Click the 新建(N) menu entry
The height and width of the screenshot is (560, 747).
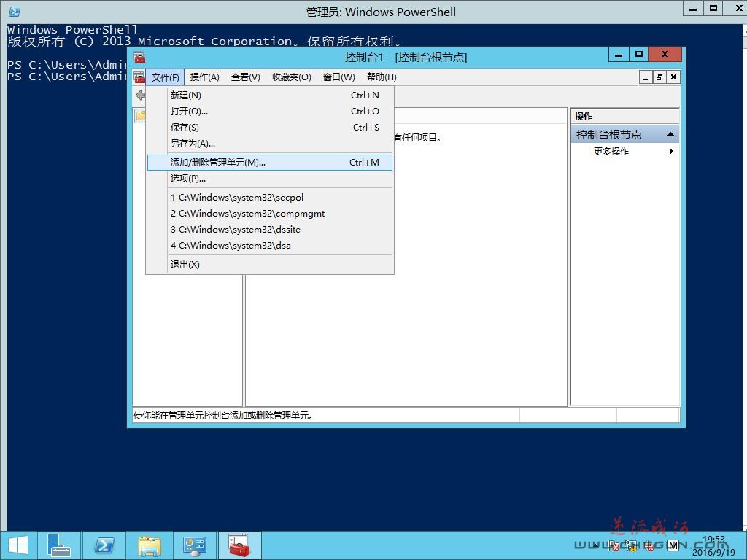click(x=270, y=96)
